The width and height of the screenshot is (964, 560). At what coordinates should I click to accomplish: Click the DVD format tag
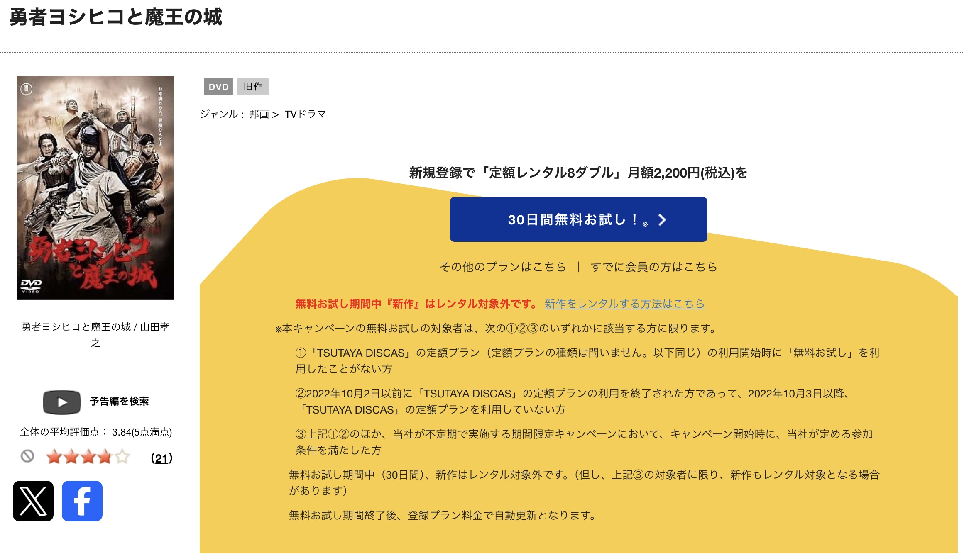coord(218,87)
